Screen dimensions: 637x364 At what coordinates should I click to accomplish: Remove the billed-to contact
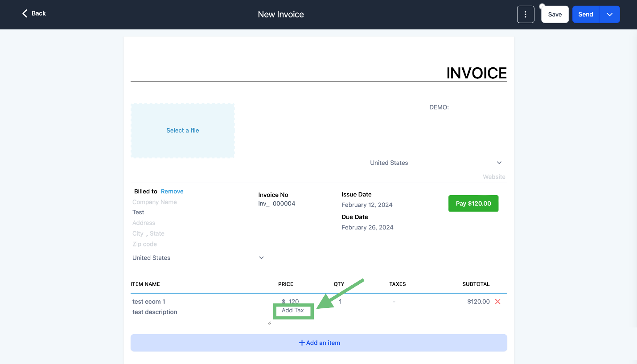[172, 191]
